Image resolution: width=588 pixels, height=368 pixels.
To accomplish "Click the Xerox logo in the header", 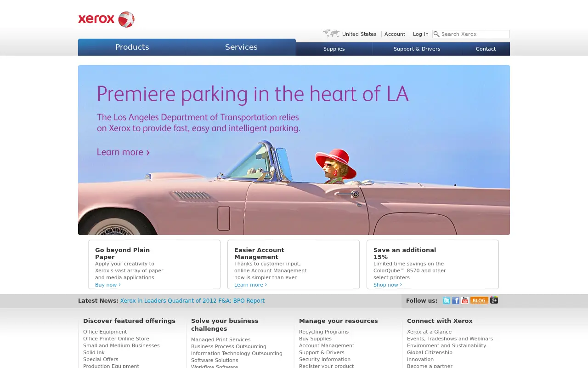I will pyautogui.click(x=106, y=19).
